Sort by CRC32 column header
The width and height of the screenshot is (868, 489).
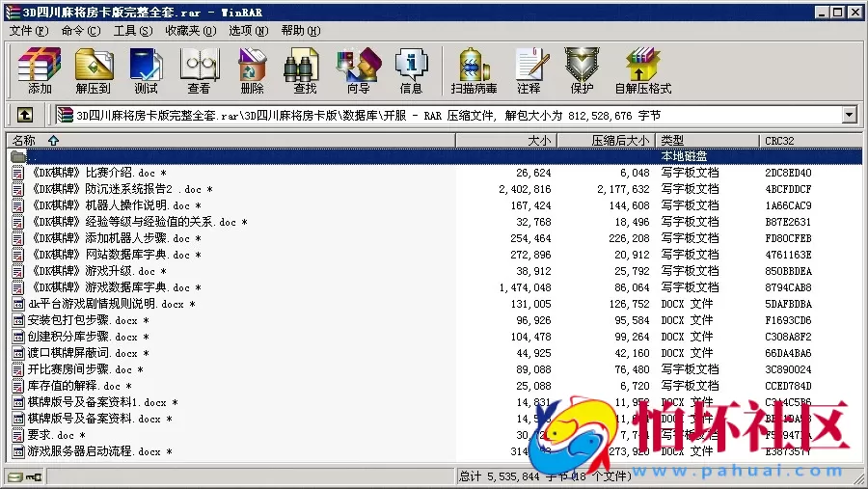(810, 141)
